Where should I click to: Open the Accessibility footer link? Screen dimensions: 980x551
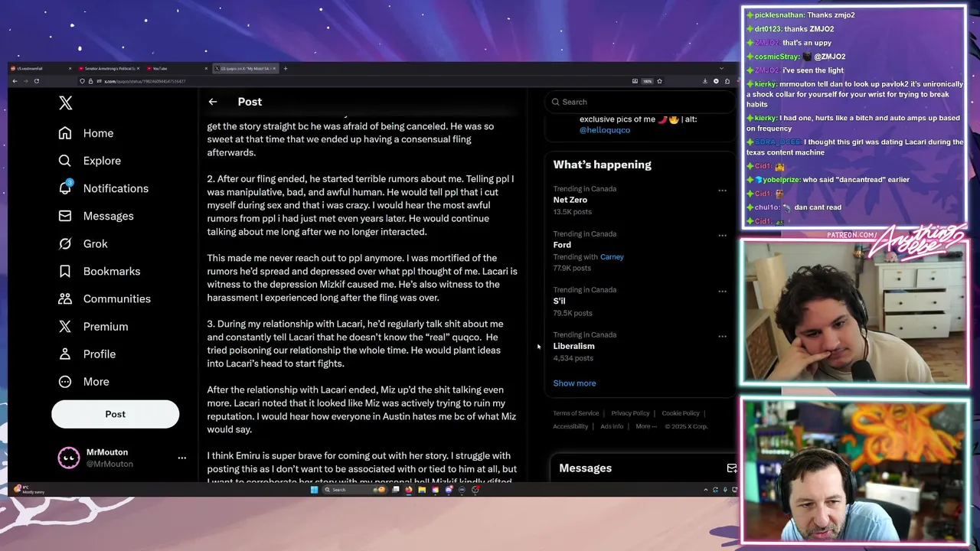[x=570, y=426]
